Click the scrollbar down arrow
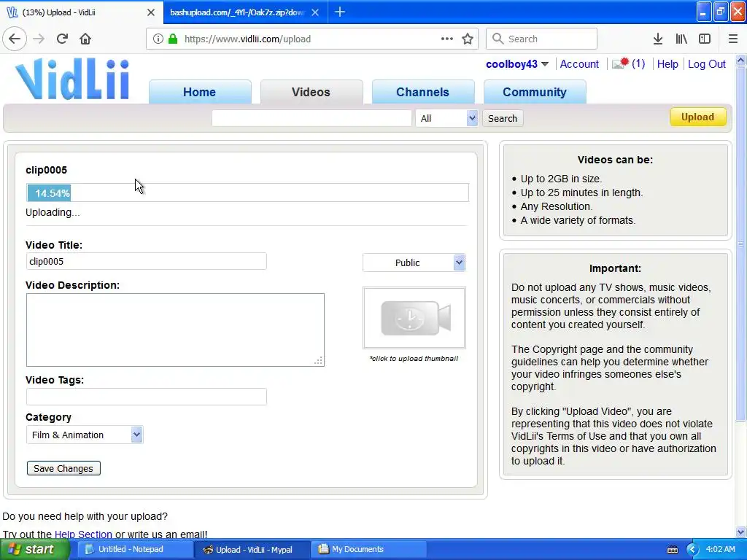The image size is (747, 560). [x=740, y=532]
